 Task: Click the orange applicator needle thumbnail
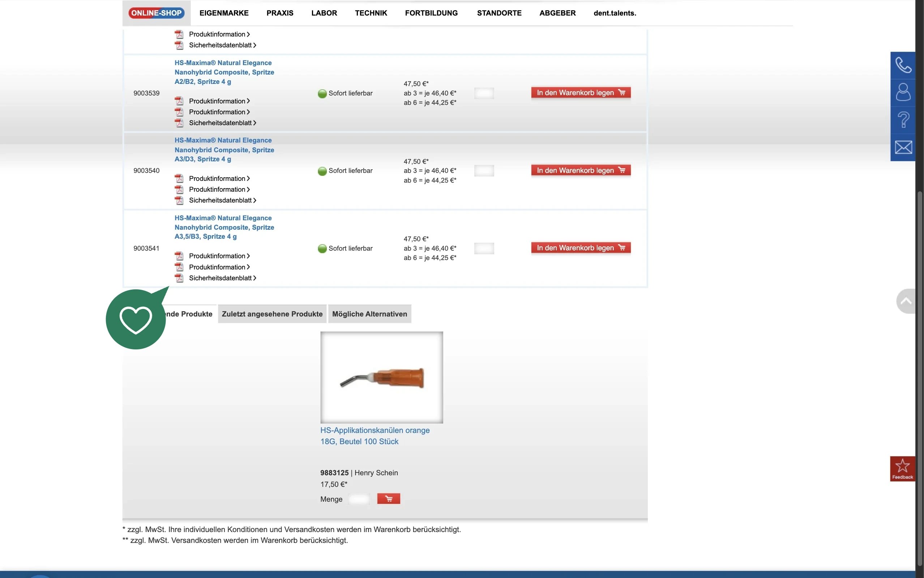(382, 377)
